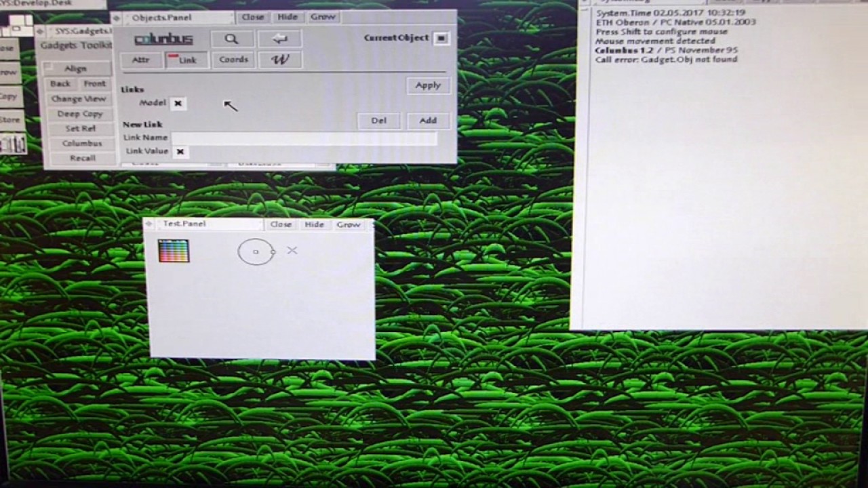This screenshot has width=868, height=488.
Task: Click the bar-pattern icon below the Store button
Action: 13,144
